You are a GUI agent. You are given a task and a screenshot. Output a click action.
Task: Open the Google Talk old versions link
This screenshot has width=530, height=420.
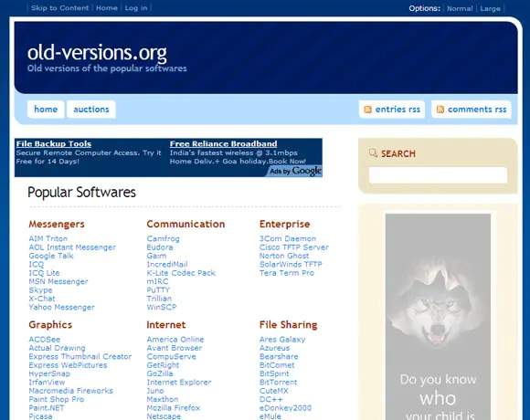(51, 256)
